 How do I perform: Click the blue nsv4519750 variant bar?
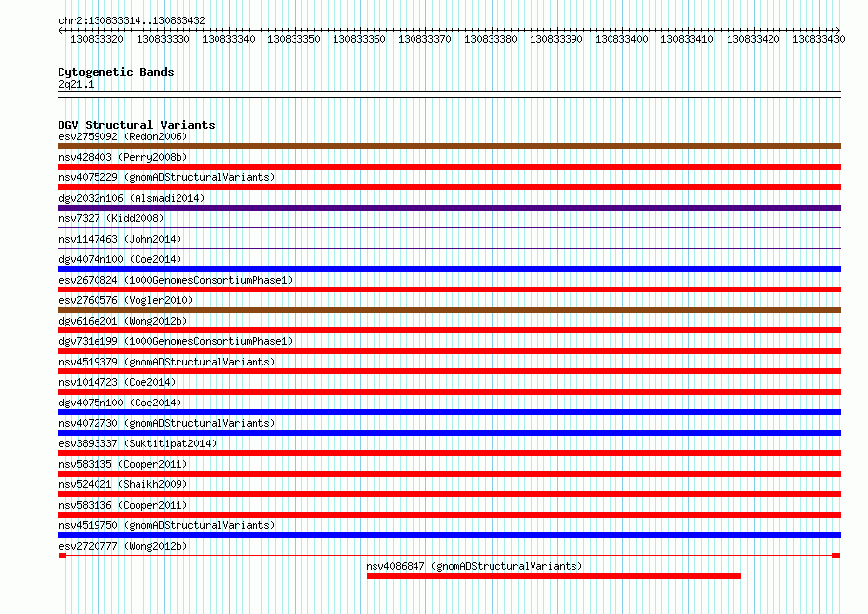click(x=449, y=535)
